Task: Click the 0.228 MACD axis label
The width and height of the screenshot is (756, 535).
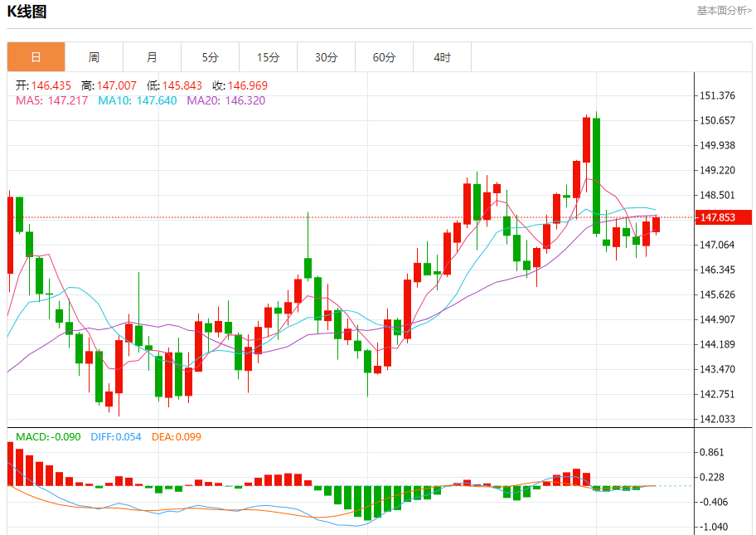Action: 712,478
